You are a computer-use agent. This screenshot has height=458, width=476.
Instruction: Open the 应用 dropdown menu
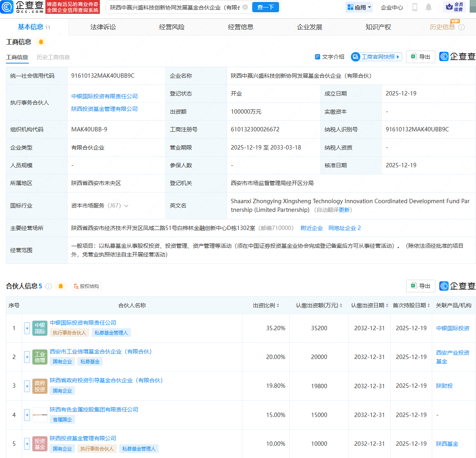coord(359,7)
